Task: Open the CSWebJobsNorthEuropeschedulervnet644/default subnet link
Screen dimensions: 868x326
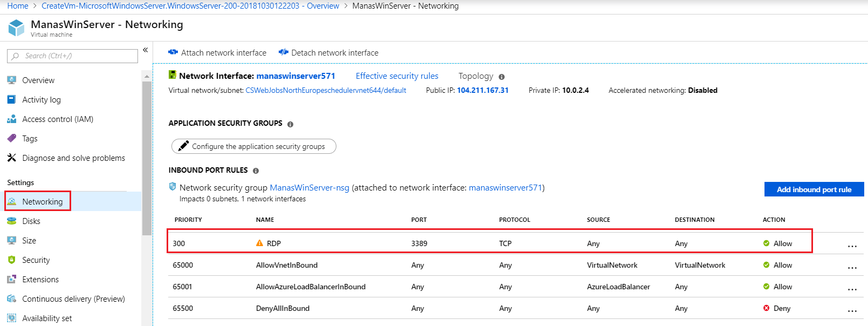Action: 326,91
